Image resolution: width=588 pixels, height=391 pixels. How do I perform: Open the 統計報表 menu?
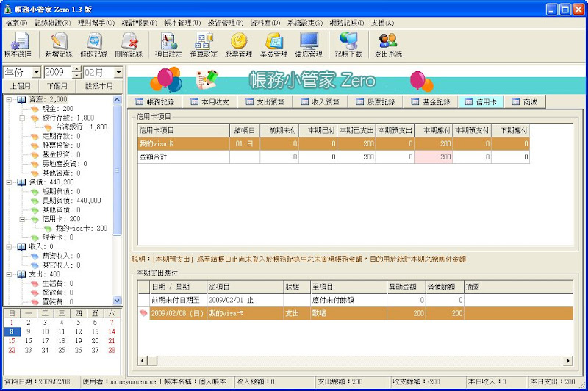[138, 23]
